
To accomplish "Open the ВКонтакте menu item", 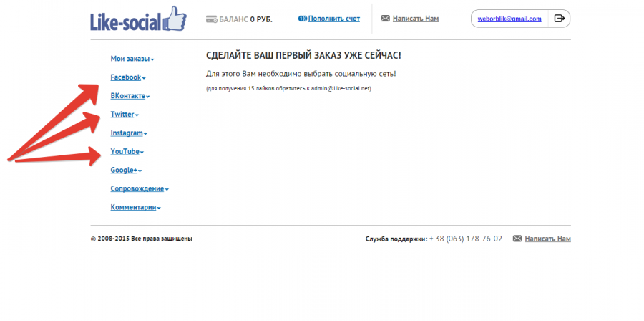I will [128, 96].
